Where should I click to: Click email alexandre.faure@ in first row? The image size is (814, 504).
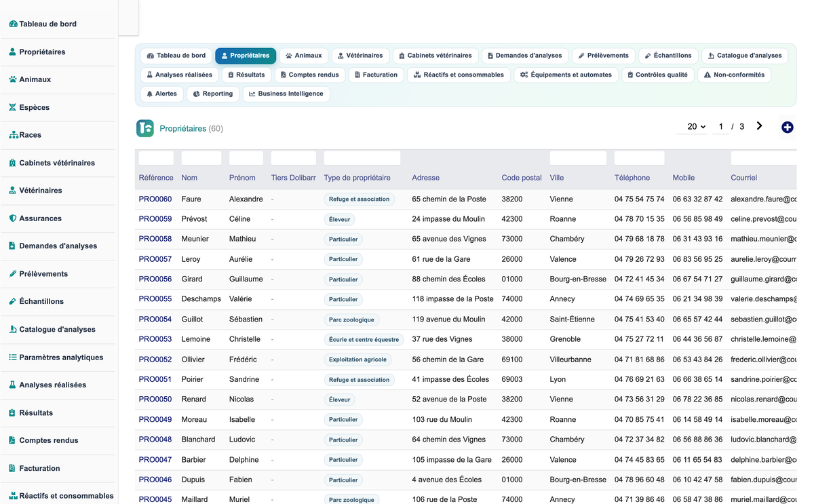[x=763, y=199]
